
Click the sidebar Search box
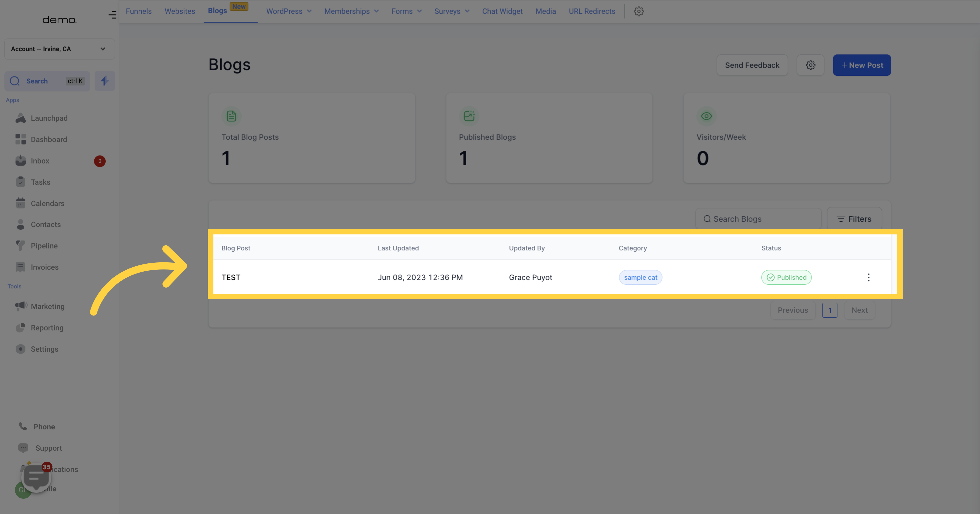[47, 81]
